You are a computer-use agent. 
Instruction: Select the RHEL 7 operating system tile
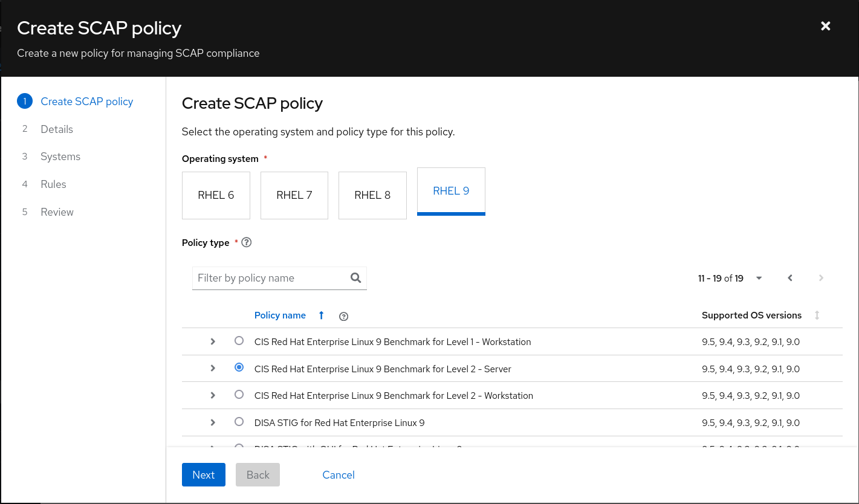[x=294, y=195]
